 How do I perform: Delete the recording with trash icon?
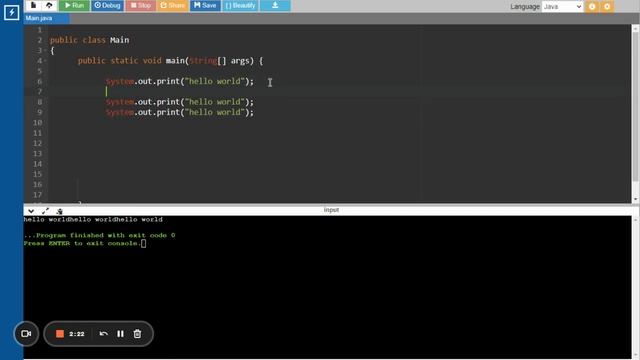137,334
